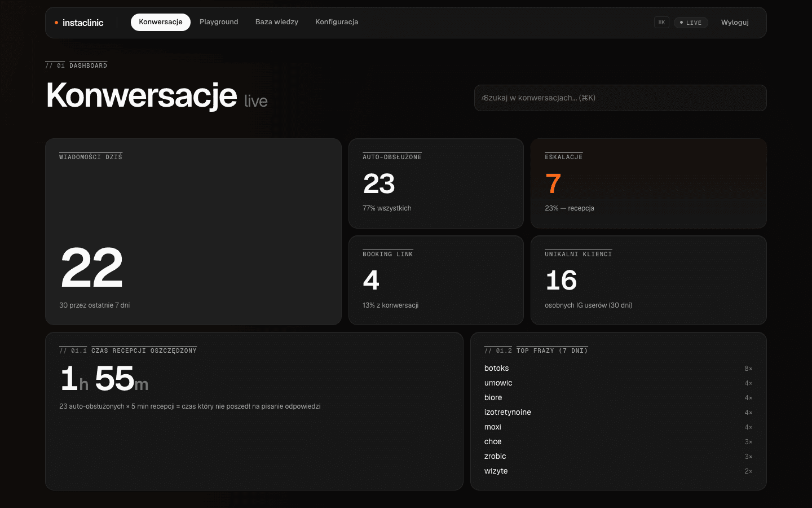
Task: Click the ⌘K shortcut badge
Action: (661, 23)
